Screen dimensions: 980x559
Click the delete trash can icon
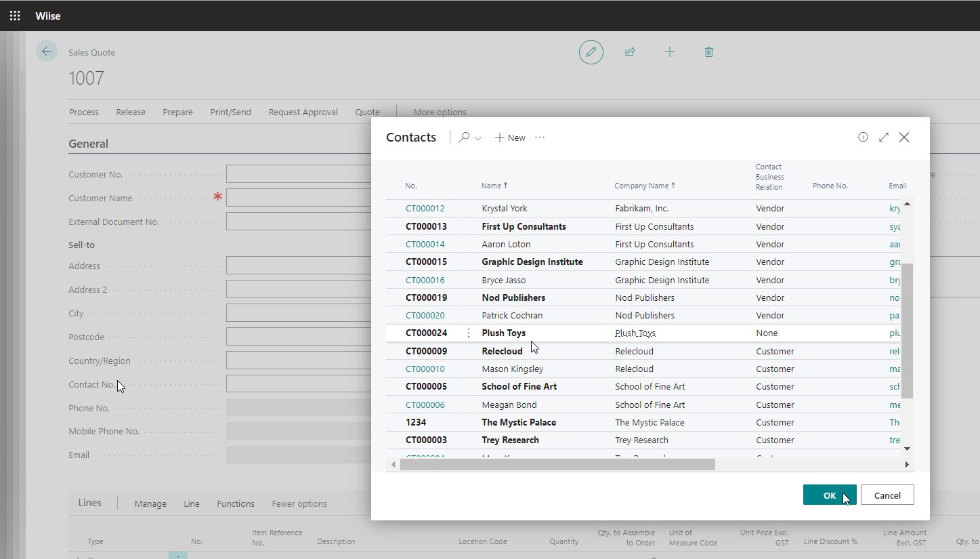tap(709, 52)
